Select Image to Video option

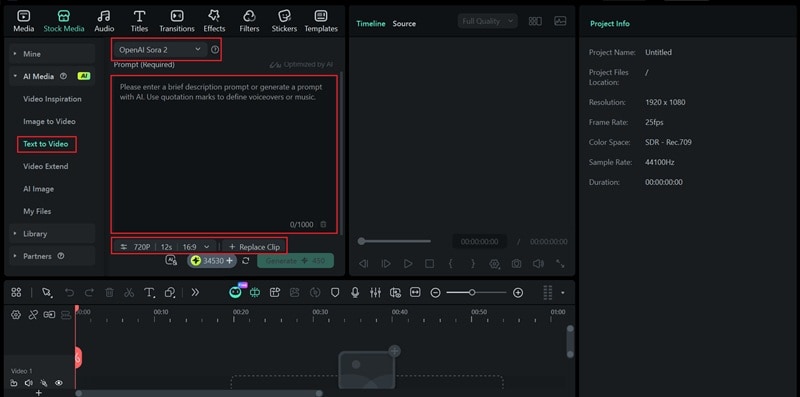point(49,121)
